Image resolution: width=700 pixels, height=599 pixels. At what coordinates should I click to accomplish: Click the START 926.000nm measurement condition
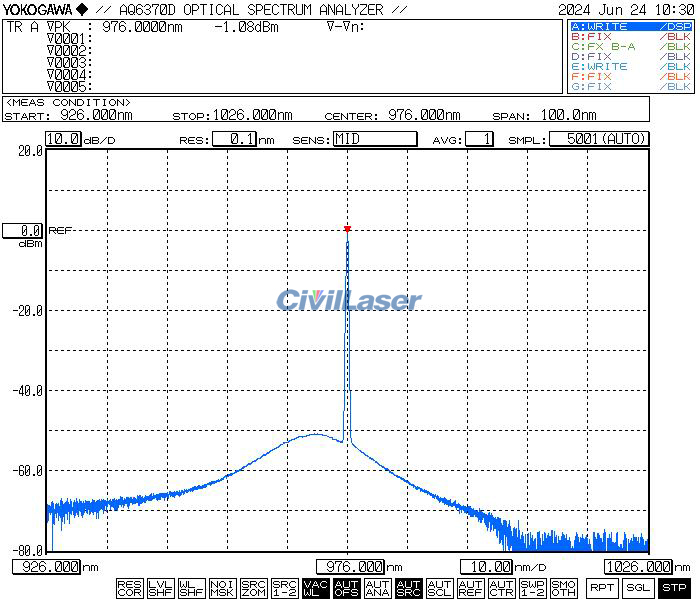(68, 115)
